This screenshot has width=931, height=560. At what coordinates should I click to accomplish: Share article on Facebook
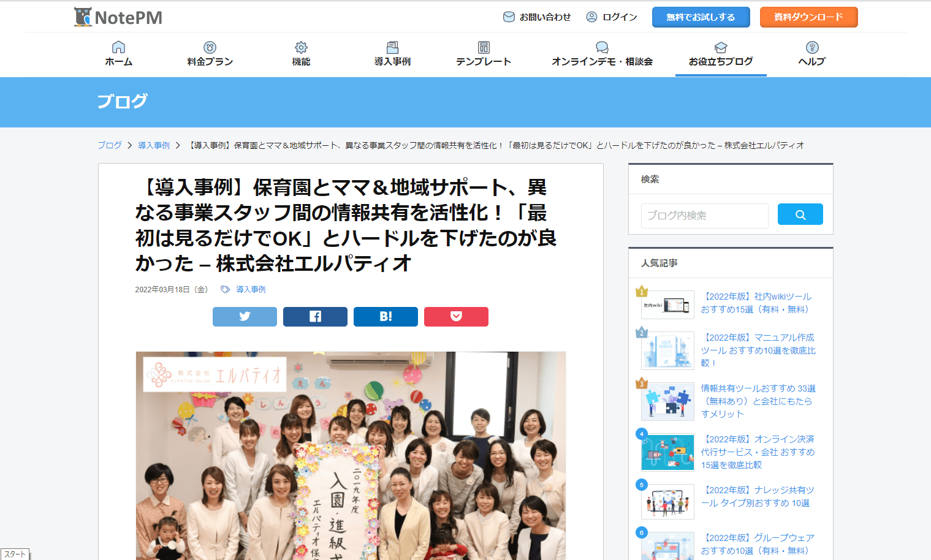(315, 317)
